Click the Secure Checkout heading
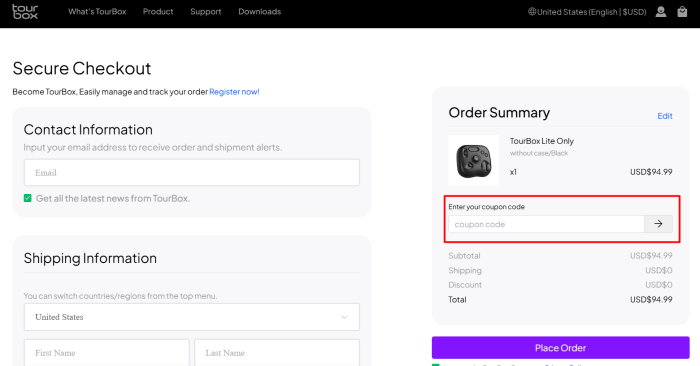Viewport: 700px width, 366px height. (x=82, y=68)
